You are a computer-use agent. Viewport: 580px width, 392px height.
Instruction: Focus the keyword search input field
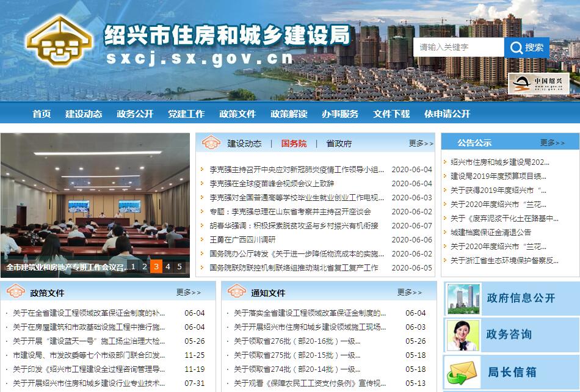pos(459,48)
